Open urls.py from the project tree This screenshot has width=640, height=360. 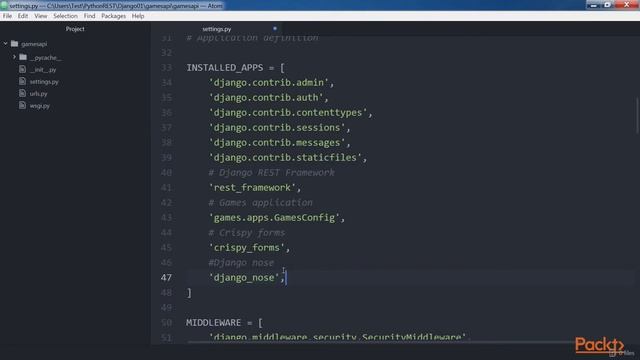(x=38, y=94)
